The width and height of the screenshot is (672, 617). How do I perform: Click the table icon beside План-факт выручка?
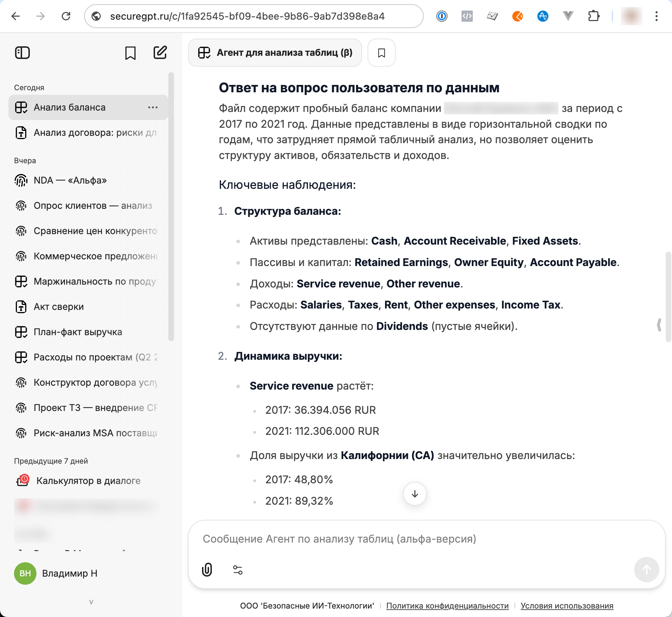[21, 332]
